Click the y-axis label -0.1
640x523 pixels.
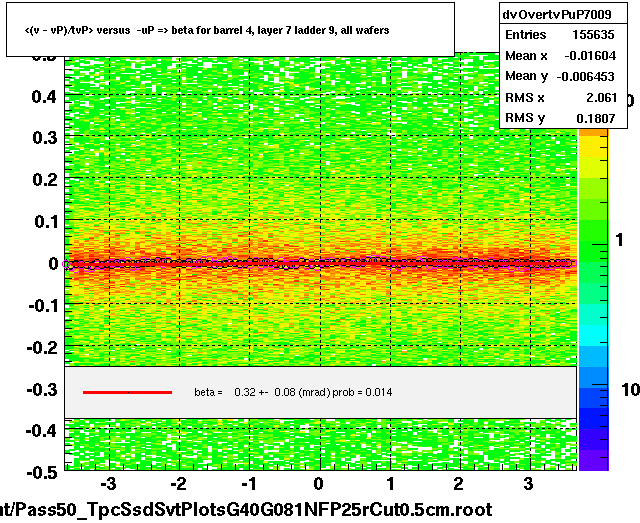coord(42,306)
